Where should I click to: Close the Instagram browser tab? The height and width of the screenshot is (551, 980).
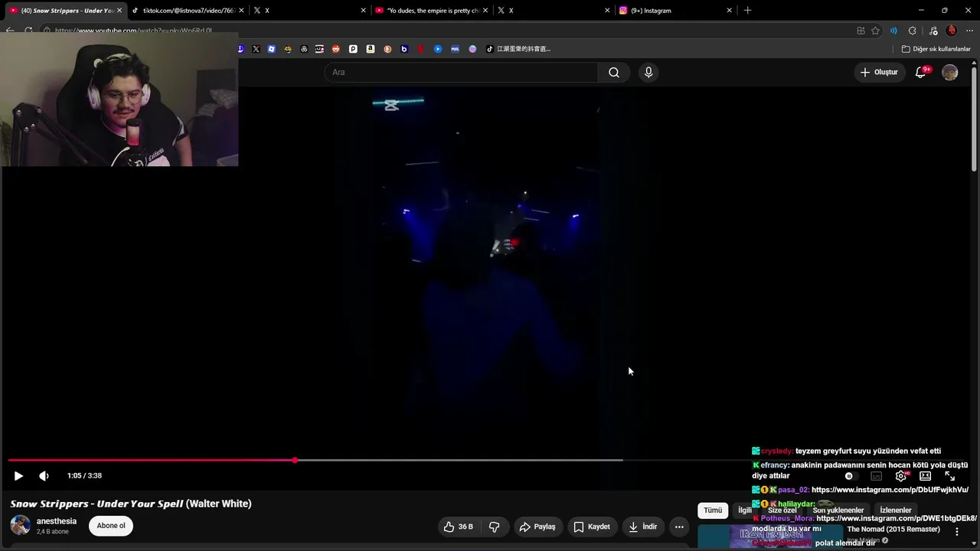click(x=729, y=11)
